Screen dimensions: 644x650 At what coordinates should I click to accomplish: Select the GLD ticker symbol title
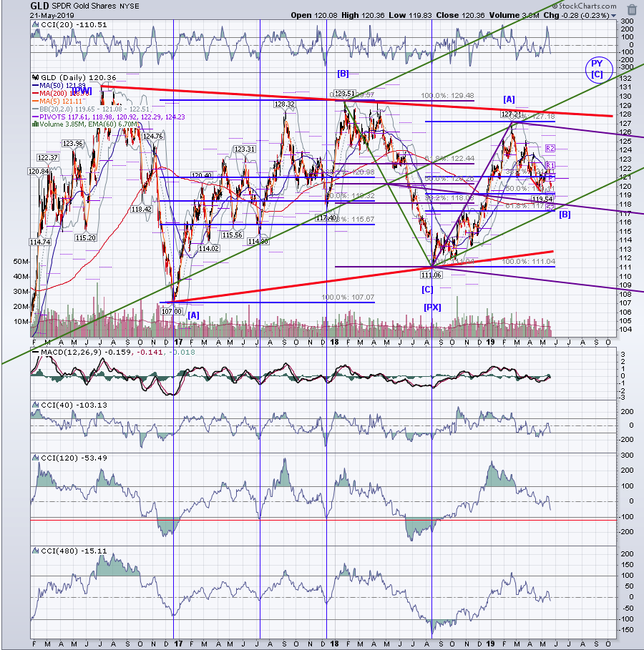(39, 6)
